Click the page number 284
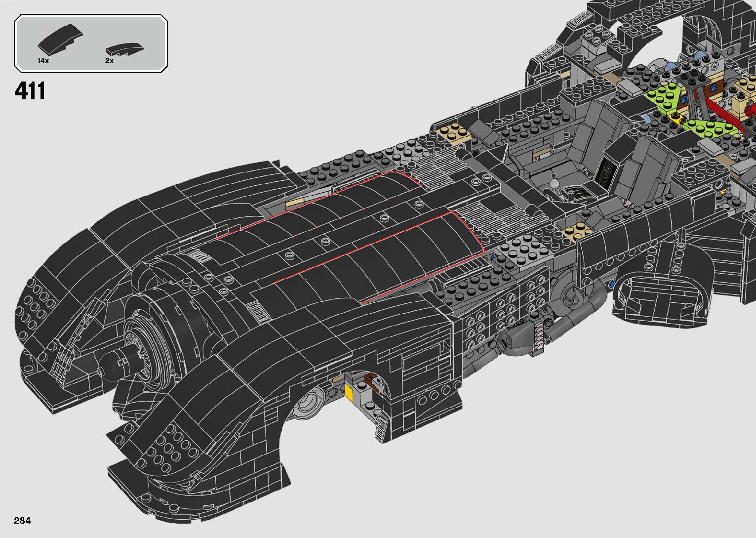The image size is (756, 538). click(x=23, y=520)
